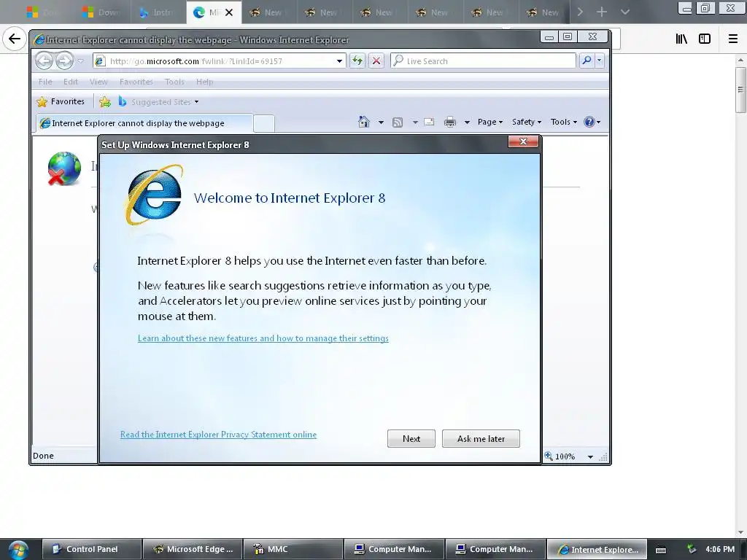Open the File menu
This screenshot has width=747, height=560.
click(x=45, y=82)
